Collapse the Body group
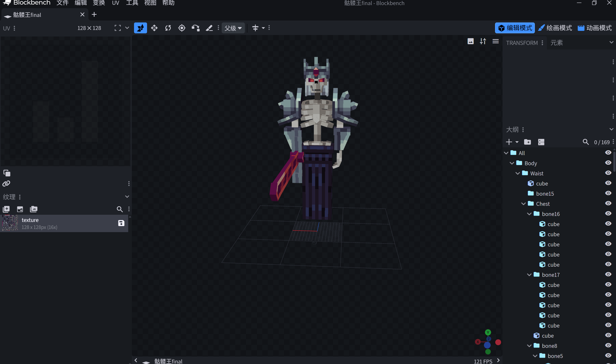This screenshot has width=616, height=364. [x=512, y=163]
